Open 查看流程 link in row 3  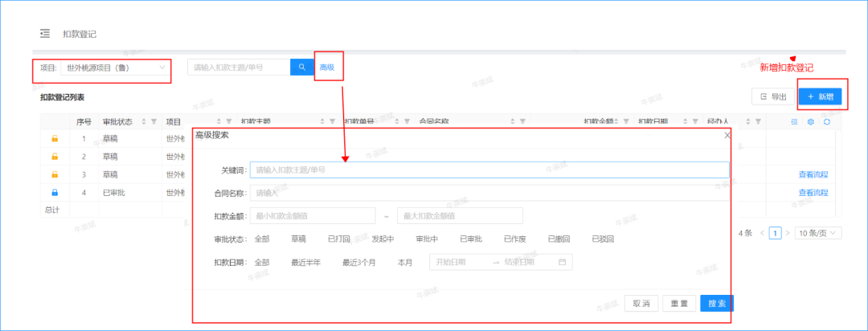[x=813, y=174]
